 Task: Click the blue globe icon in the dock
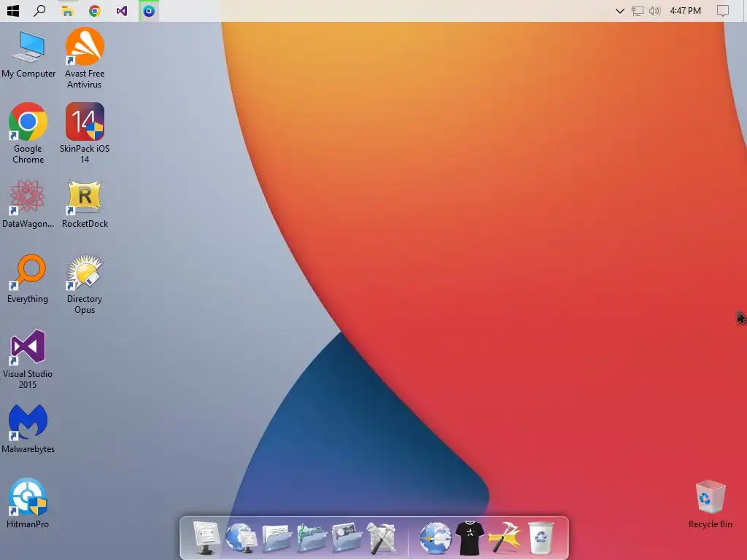click(x=436, y=538)
